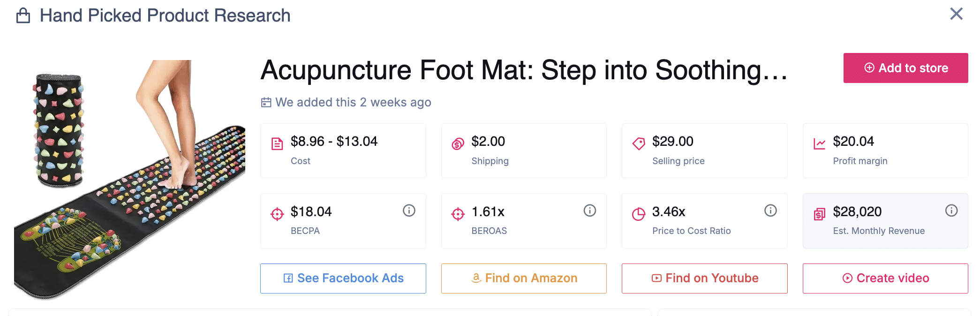Open Find on Youtube
This screenshot has width=980, height=316.
704,278
